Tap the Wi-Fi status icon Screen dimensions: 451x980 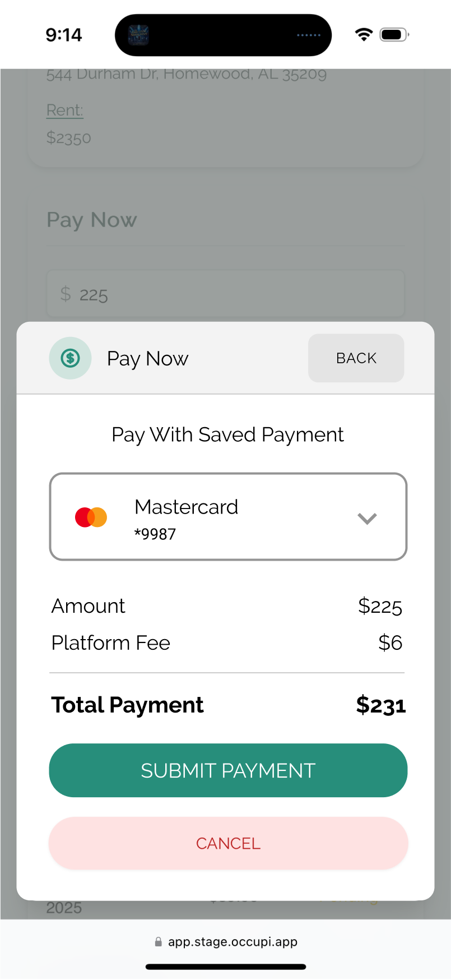click(364, 35)
